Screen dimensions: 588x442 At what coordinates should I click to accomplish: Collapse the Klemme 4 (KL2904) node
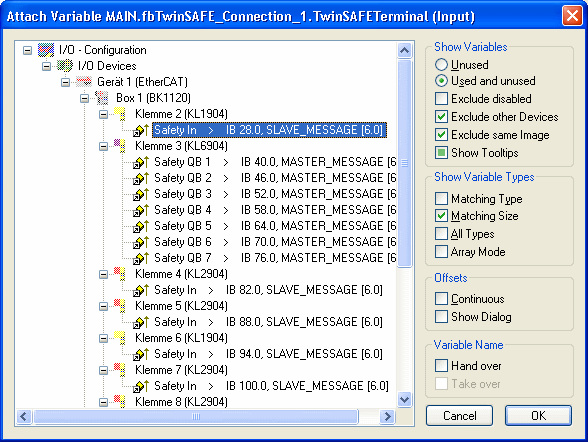tap(103, 274)
